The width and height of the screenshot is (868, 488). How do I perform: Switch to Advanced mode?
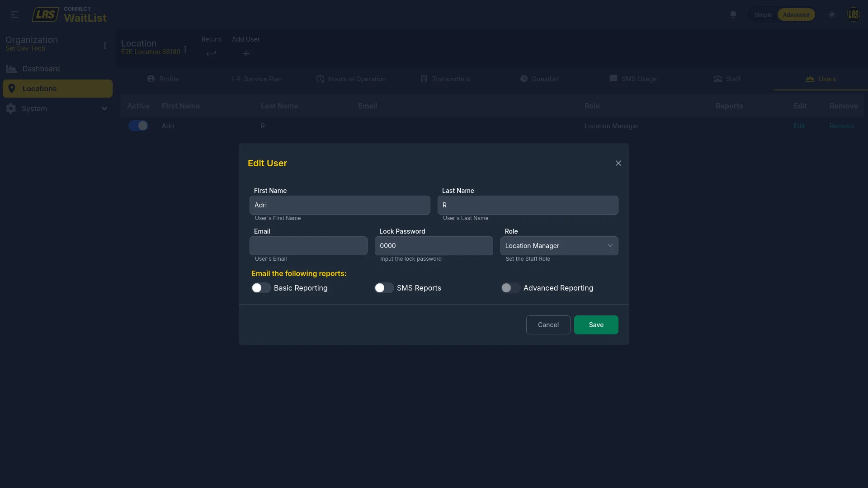796,14
